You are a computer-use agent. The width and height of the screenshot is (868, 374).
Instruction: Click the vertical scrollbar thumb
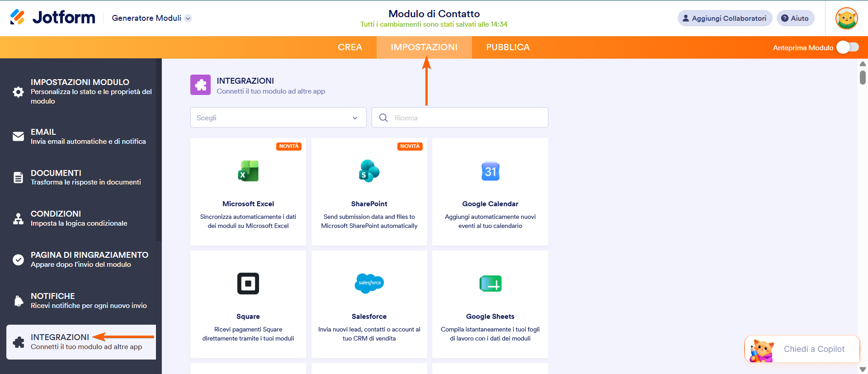(863, 77)
